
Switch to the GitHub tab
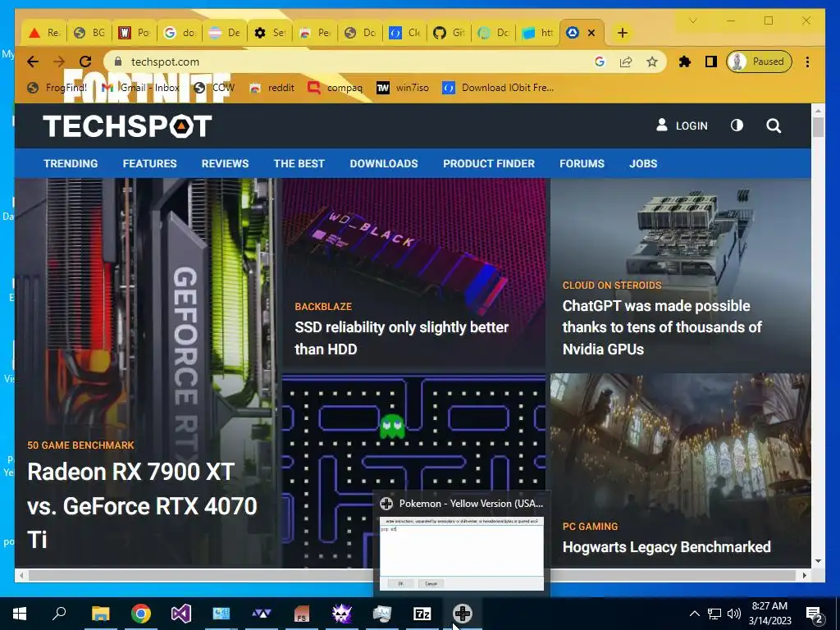pos(449,33)
